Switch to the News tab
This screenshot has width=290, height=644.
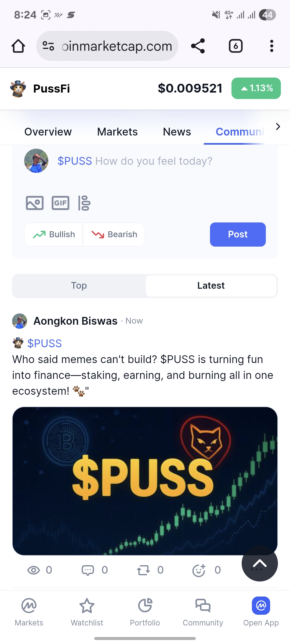[177, 132]
